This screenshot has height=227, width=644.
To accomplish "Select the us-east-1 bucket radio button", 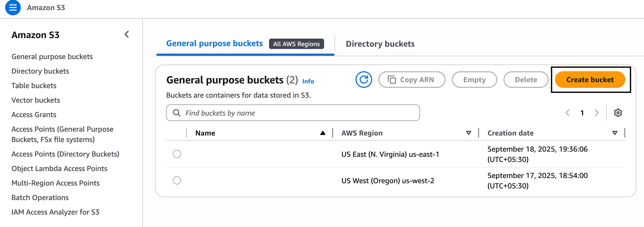I will (x=177, y=154).
